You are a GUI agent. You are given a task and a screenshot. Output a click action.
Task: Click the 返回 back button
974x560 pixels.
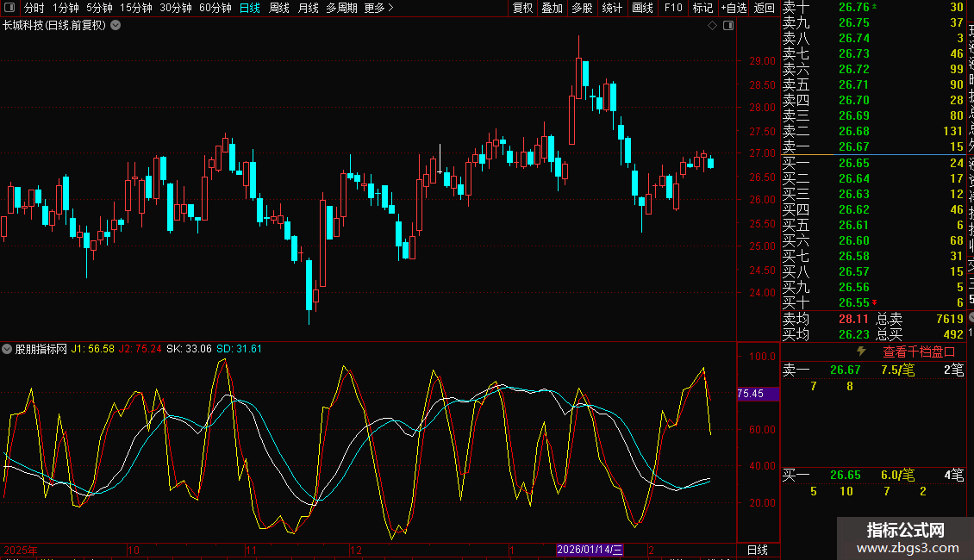pyautogui.click(x=764, y=8)
